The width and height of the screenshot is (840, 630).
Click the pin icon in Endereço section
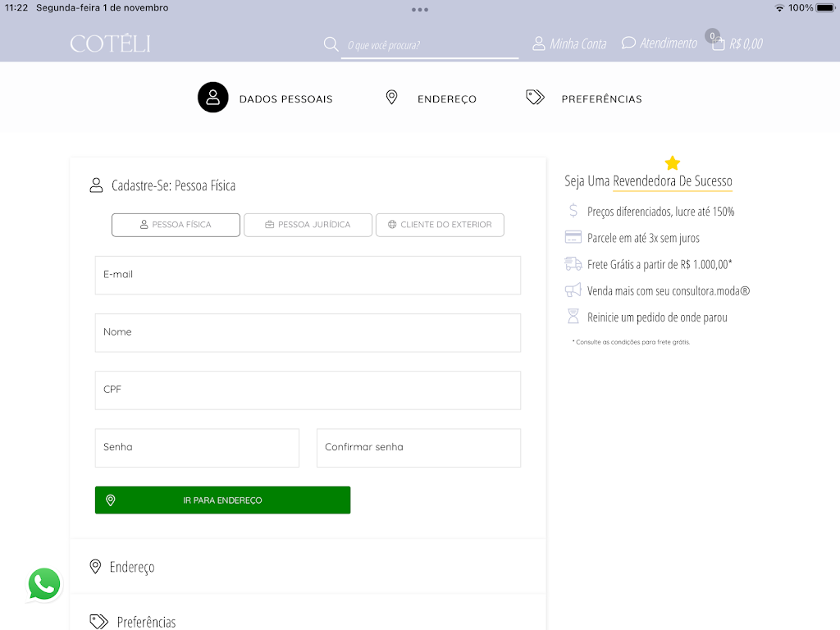coord(95,566)
